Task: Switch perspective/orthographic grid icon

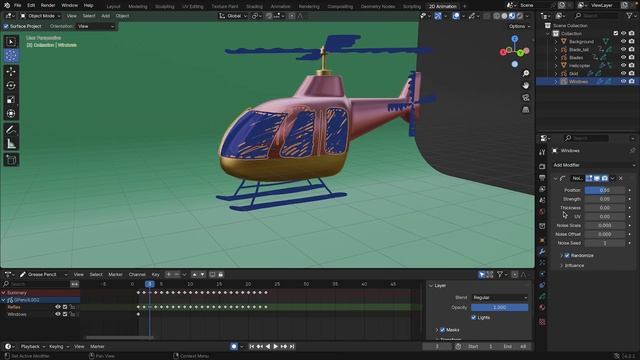Action: coord(526,110)
